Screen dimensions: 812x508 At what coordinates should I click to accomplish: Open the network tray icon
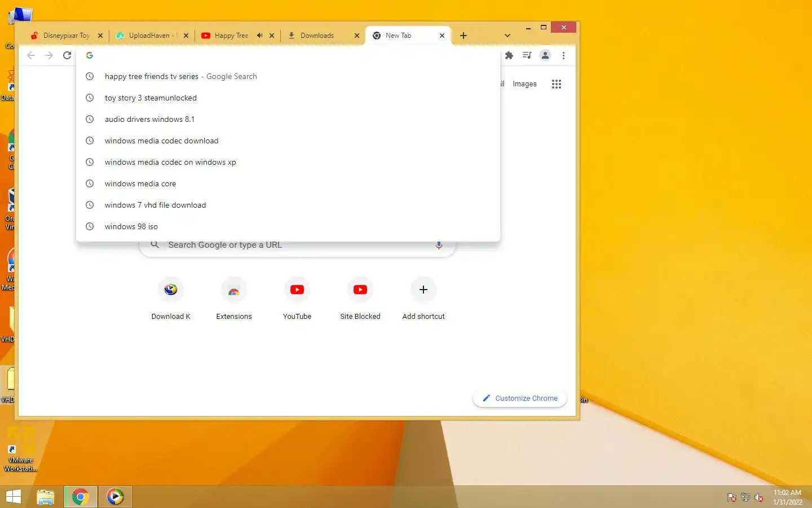coord(745,497)
